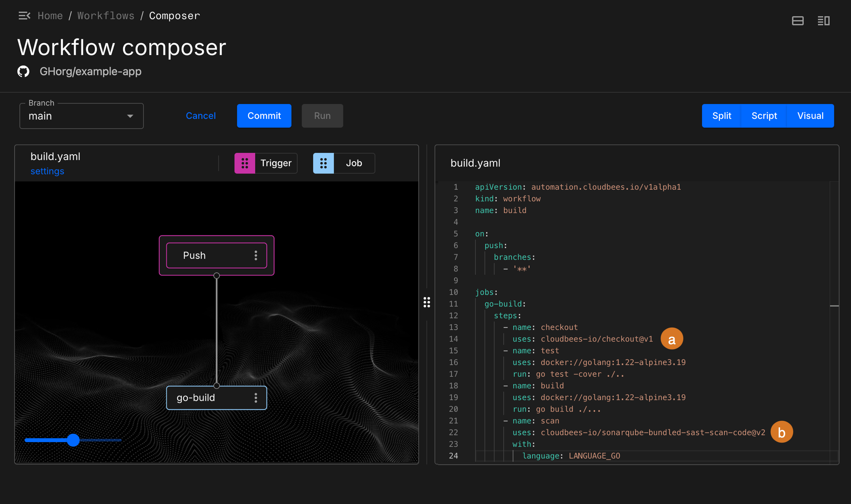This screenshot has height=504, width=851.
Task: Grab the panel divider drag handle
Action: [427, 303]
